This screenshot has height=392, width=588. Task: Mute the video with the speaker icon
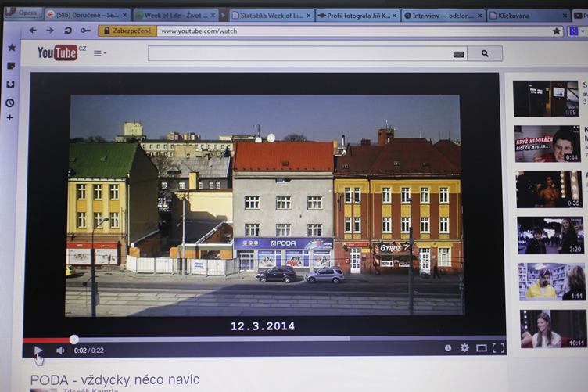60,351
